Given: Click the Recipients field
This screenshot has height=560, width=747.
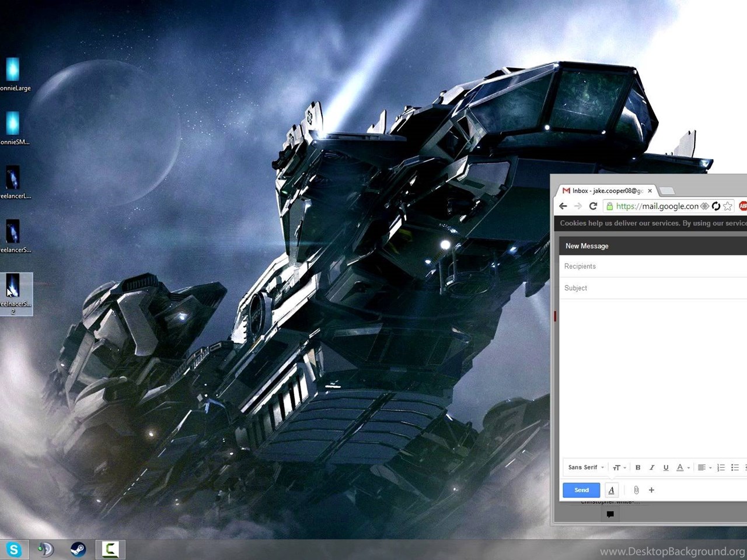Looking at the screenshot, I should pyautogui.click(x=653, y=266).
